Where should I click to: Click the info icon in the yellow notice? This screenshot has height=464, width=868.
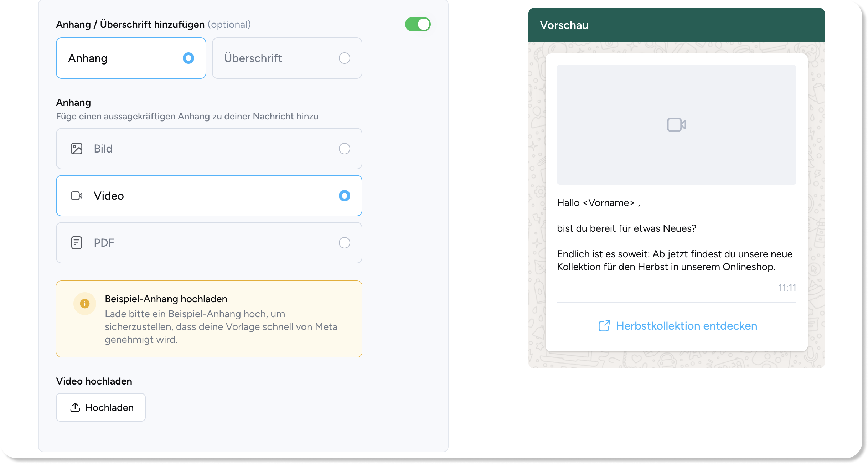tap(84, 303)
